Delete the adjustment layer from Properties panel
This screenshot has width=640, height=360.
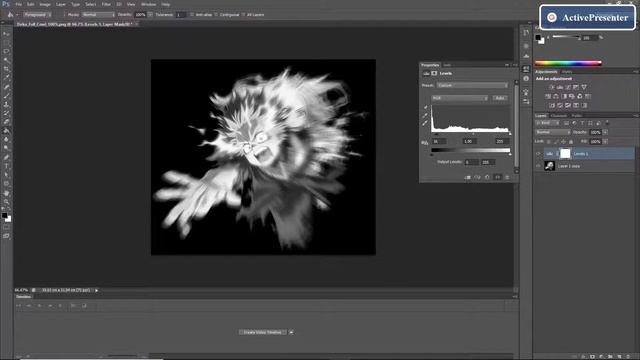pos(507,178)
